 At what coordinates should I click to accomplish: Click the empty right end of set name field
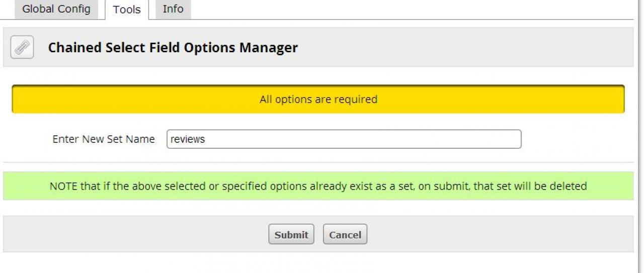[x=493, y=139]
